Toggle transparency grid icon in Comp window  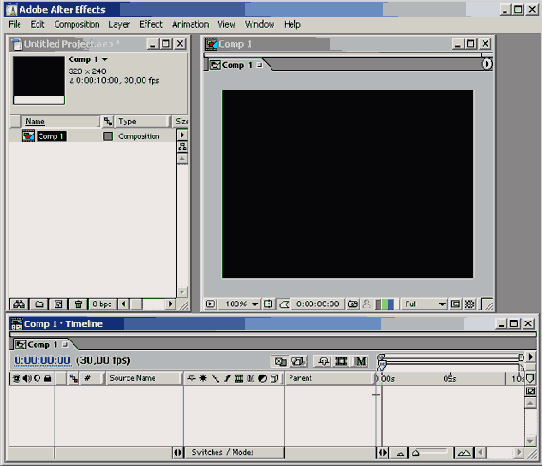click(469, 304)
